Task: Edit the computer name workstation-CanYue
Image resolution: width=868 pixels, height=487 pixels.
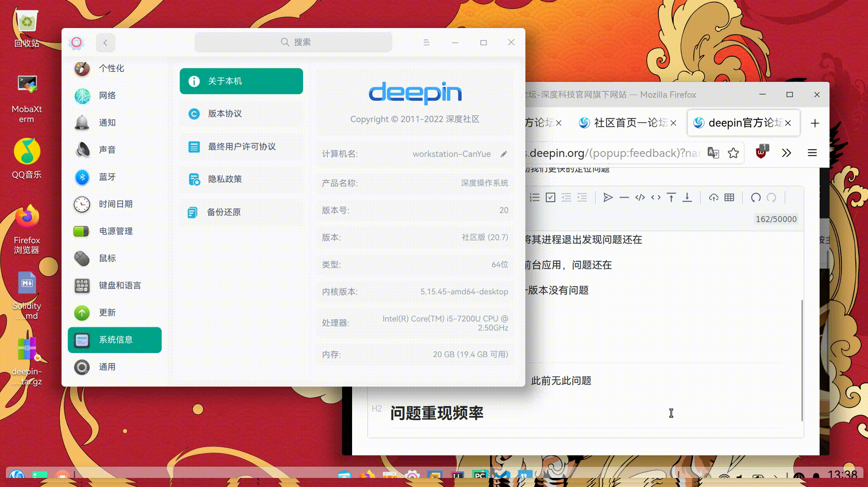Action: pos(504,154)
